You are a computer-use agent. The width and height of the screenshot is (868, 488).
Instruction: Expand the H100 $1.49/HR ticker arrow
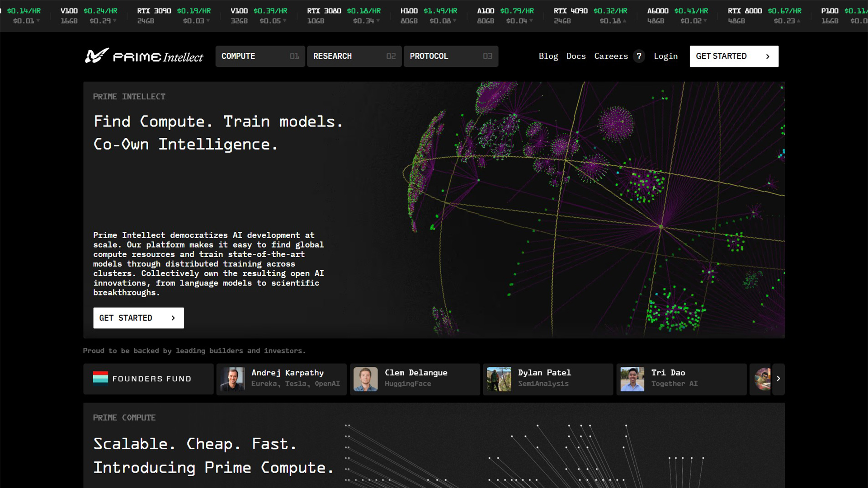454,21
